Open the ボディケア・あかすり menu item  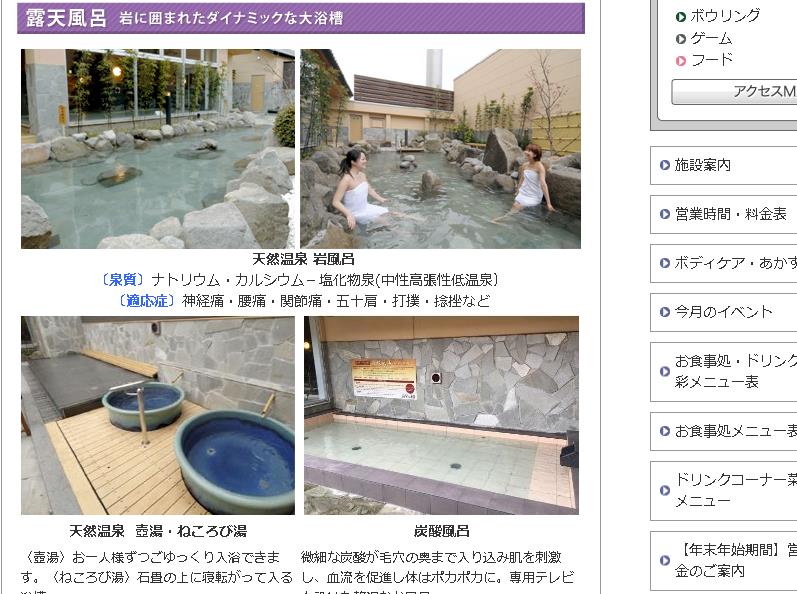coord(724,263)
